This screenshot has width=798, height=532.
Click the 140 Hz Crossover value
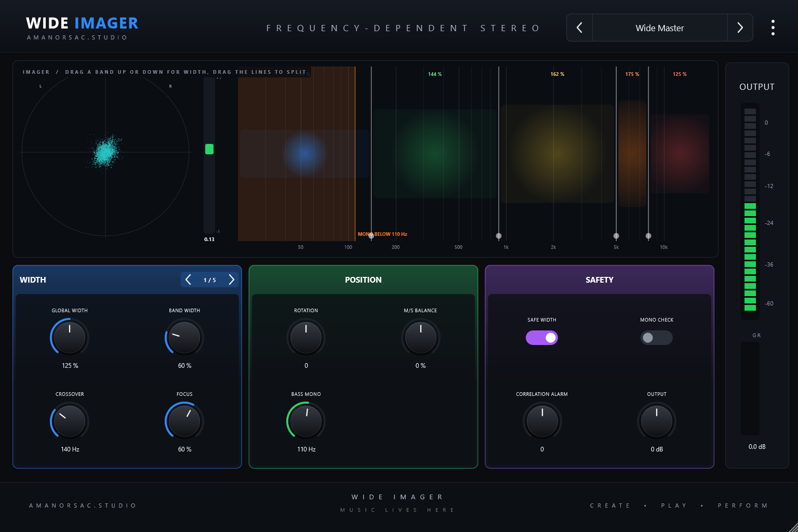(70, 449)
